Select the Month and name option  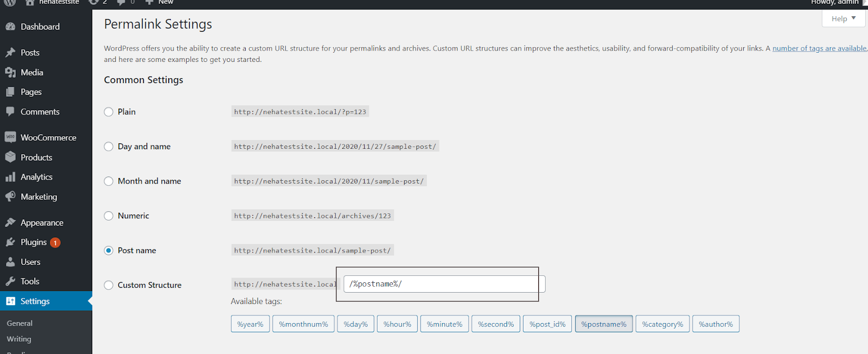point(108,181)
